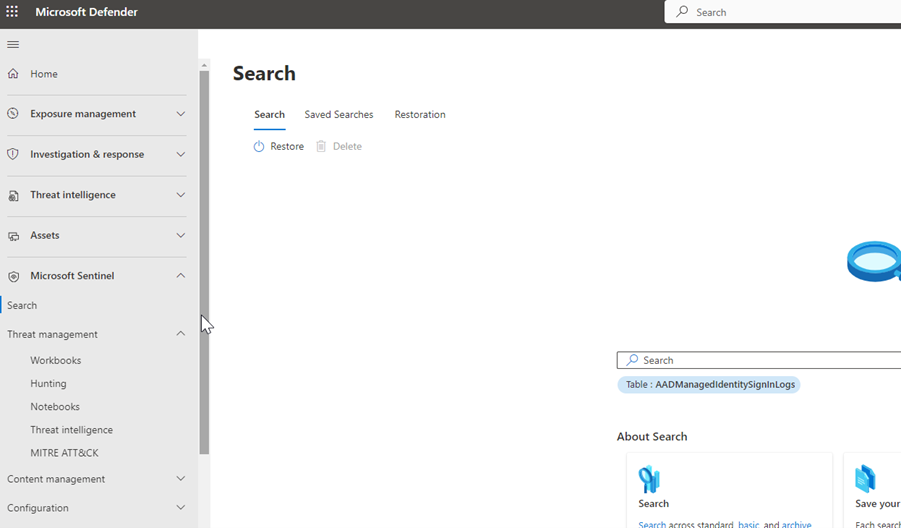This screenshot has height=528, width=901.
Task: Click the Restore power icon
Action: click(259, 147)
